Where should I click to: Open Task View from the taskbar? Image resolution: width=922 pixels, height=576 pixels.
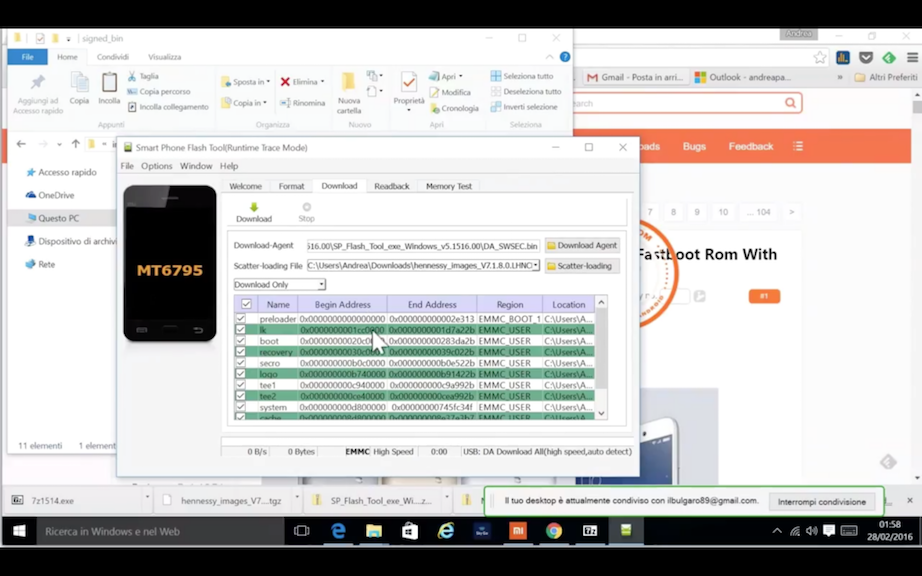coord(302,531)
